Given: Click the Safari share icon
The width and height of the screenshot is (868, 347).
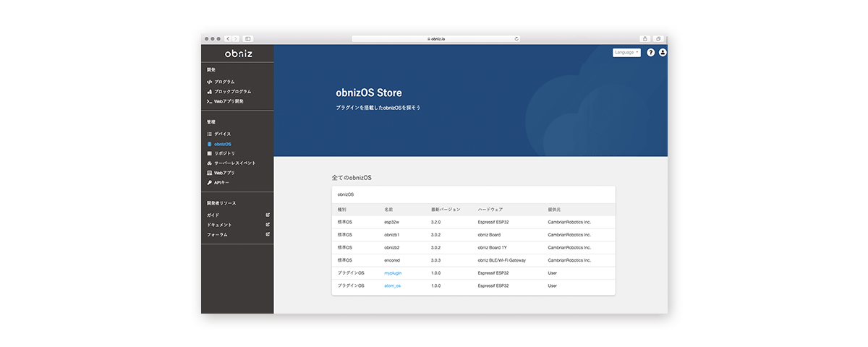Looking at the screenshot, I should click(x=645, y=38).
